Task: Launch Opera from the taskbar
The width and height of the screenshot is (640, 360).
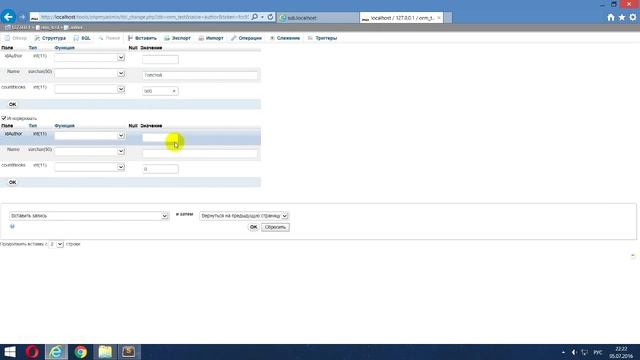Action: 32,352
